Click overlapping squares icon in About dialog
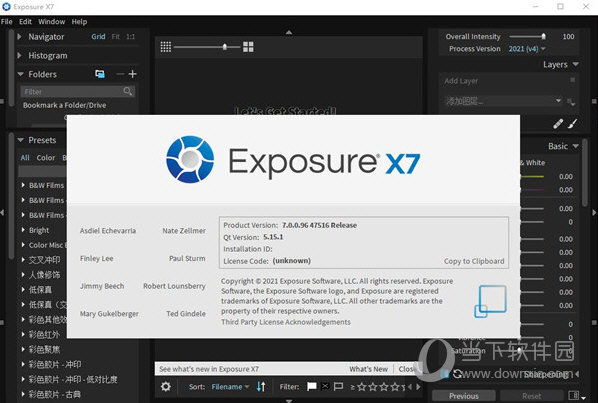The height and width of the screenshot is (403, 598). pos(490,301)
